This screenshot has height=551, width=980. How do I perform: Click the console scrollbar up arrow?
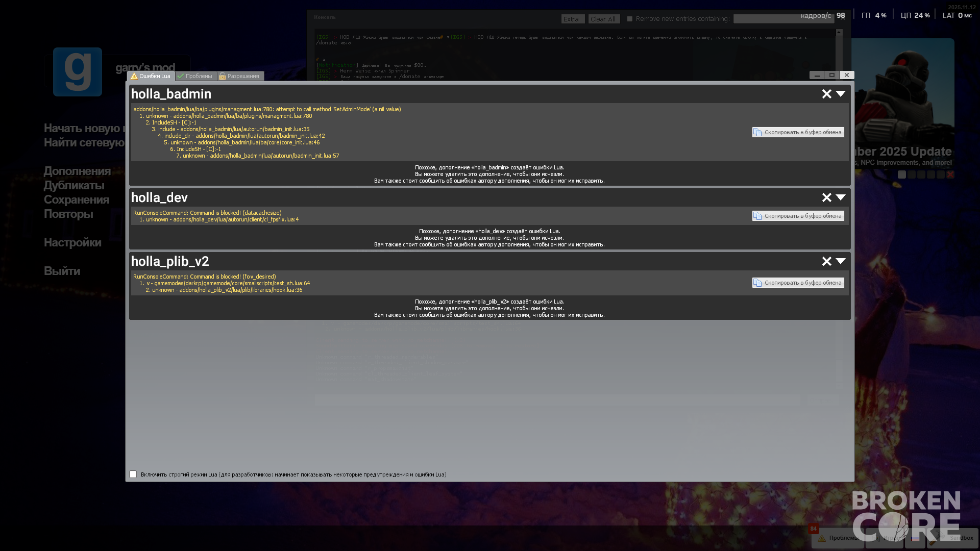click(839, 33)
